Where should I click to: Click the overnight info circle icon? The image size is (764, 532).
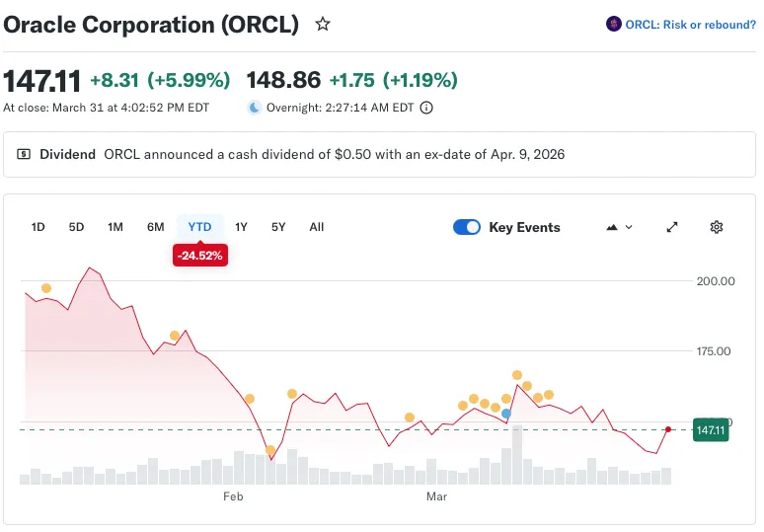pyautogui.click(x=426, y=109)
